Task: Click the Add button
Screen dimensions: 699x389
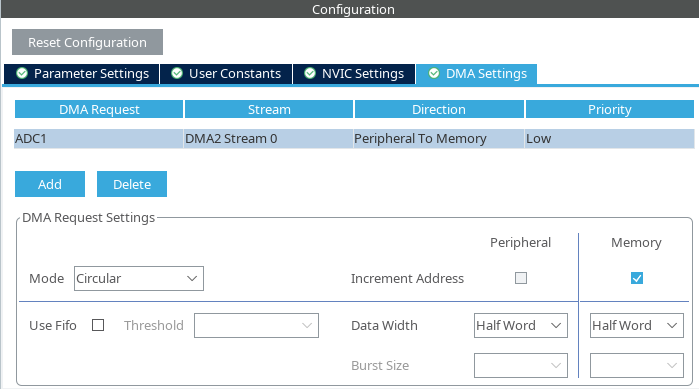Action: 50,184
